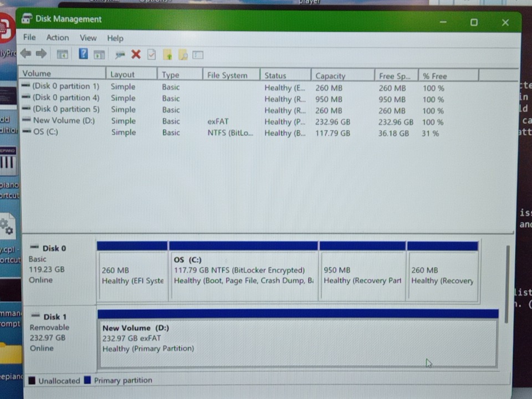Viewport: 532px width, 399px height.
Task: Click the Properties checkmark toolbar icon
Action: coord(152,55)
